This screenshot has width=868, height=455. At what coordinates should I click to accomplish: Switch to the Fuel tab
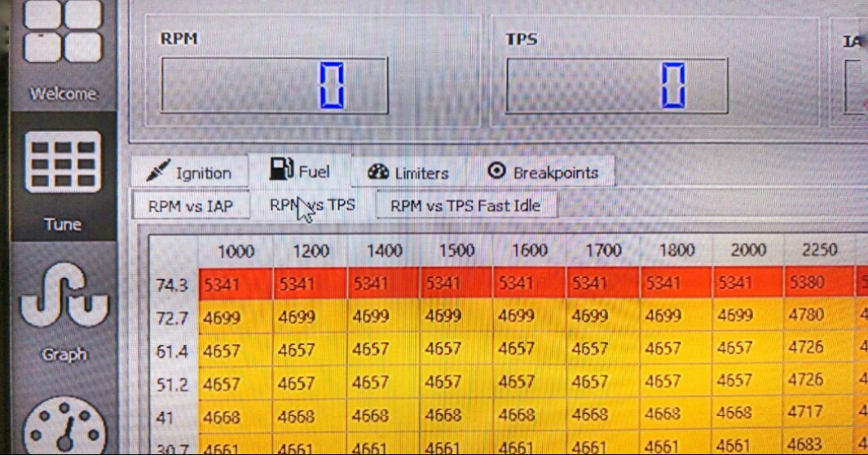point(299,170)
